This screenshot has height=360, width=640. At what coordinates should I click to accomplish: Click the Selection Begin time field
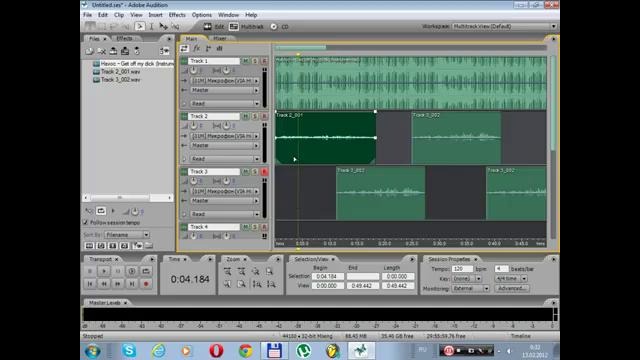point(327,277)
